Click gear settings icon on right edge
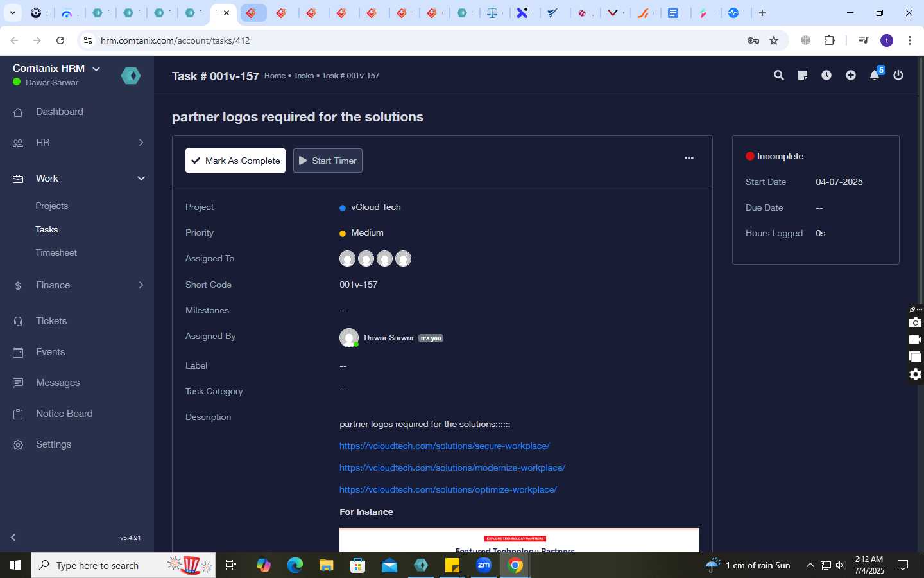 pos(916,374)
